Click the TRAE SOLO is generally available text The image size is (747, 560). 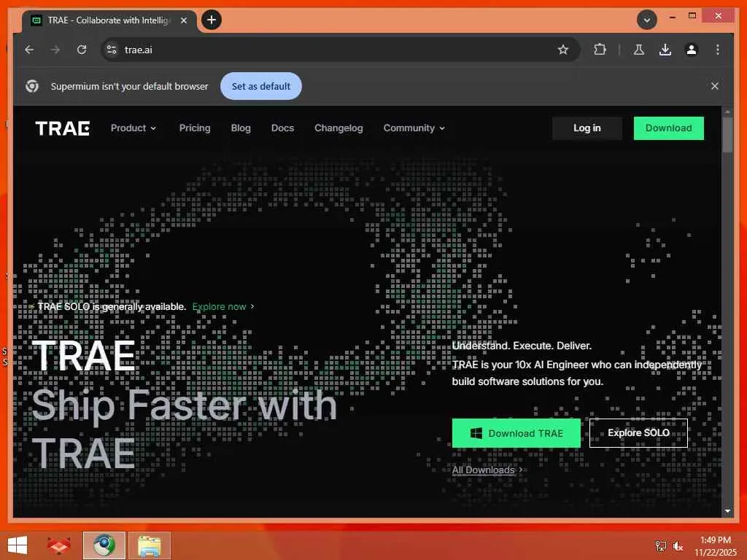click(112, 307)
